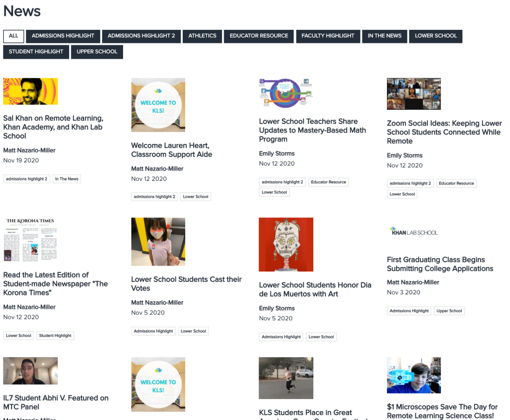
Task: Open the Dia de Los Muertos skull artwork image
Action: (x=286, y=245)
